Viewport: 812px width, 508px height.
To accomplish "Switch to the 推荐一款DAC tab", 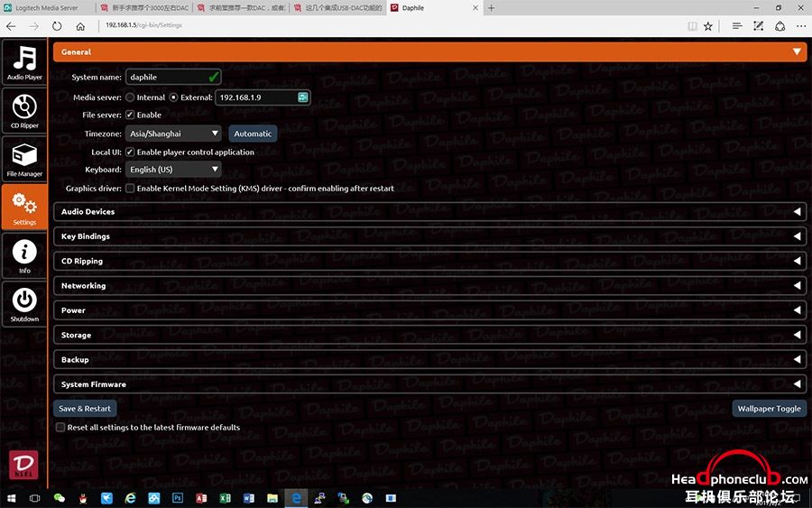I will pyautogui.click(x=241, y=8).
